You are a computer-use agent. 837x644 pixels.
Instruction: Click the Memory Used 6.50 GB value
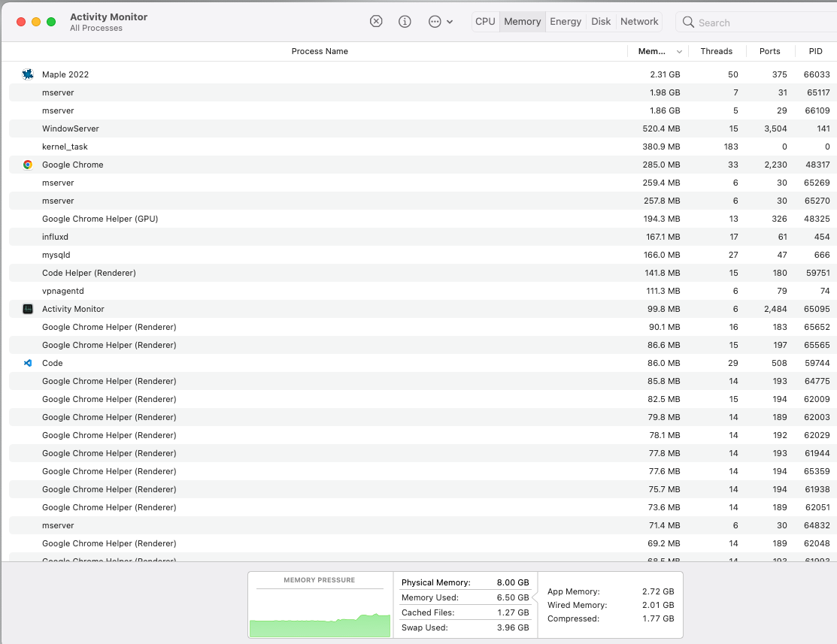click(512, 597)
